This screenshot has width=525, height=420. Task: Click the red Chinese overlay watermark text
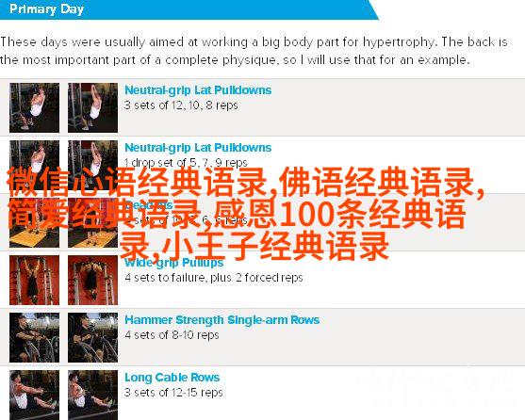click(x=245, y=214)
